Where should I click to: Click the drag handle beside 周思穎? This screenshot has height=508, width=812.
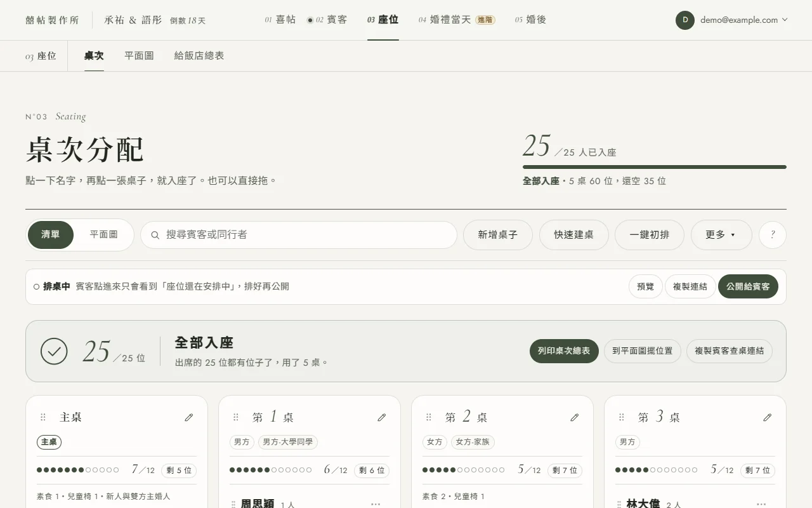pos(233,504)
